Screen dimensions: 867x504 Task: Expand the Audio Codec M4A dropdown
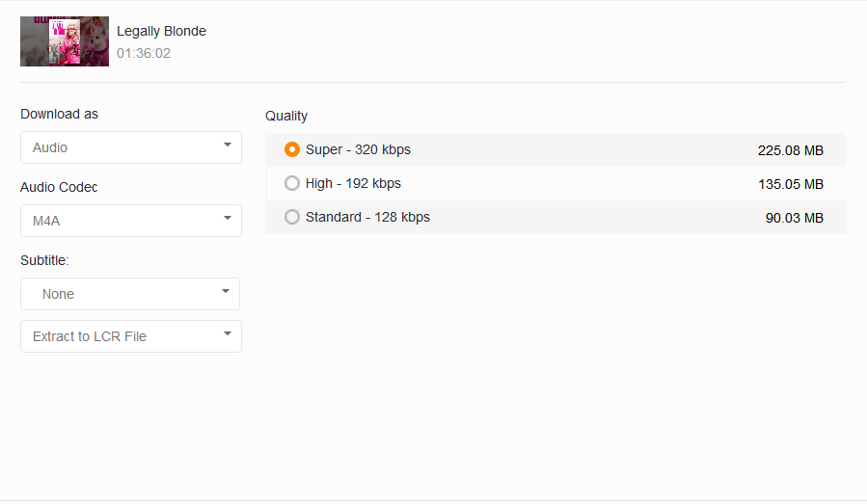(130, 221)
